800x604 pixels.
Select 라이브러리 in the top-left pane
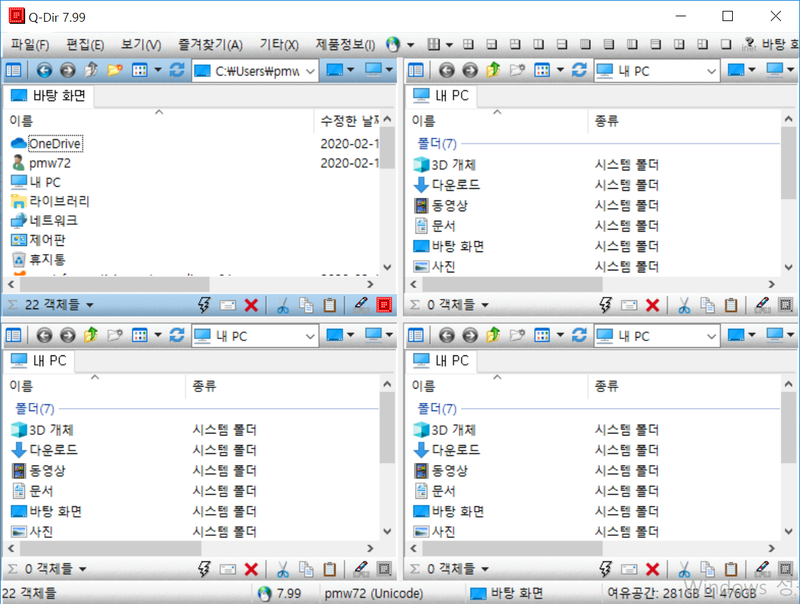[59, 202]
